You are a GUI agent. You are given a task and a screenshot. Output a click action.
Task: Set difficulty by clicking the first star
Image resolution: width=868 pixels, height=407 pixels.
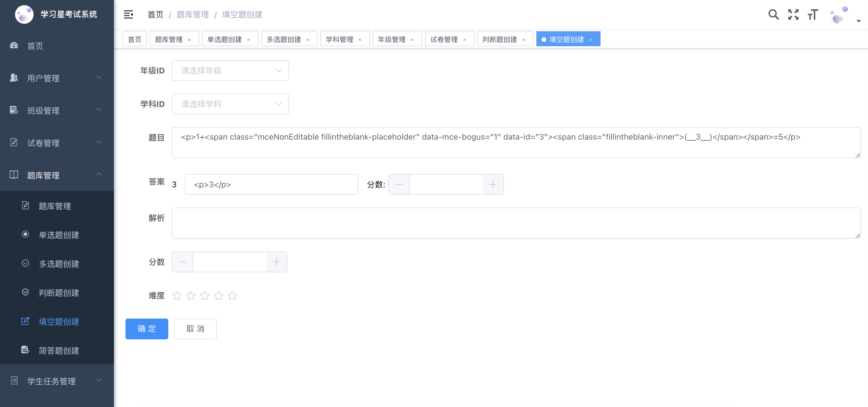(177, 295)
